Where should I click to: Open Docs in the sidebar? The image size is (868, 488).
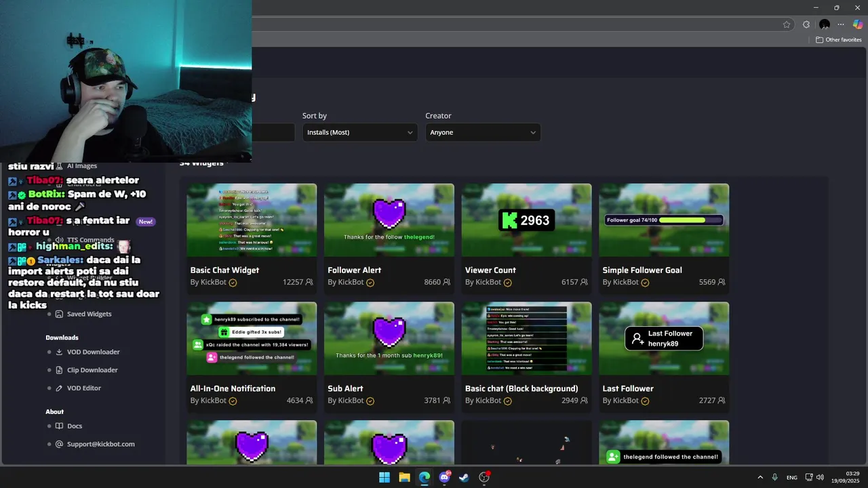75,426
